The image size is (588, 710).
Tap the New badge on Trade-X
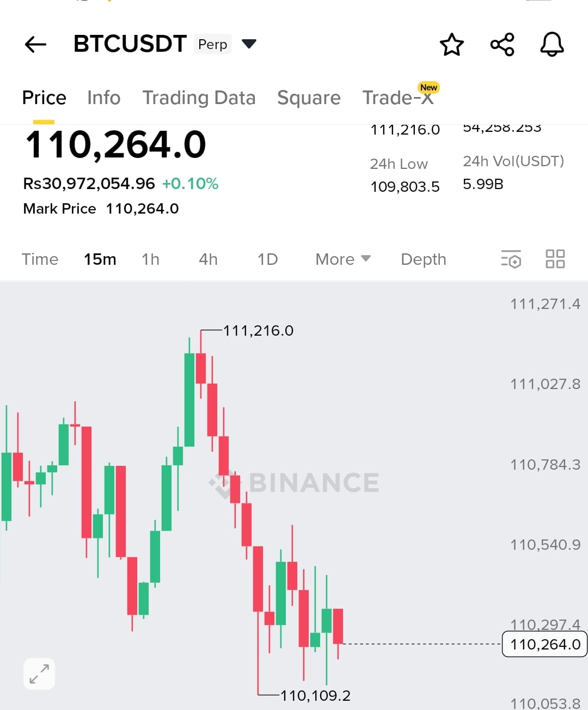(428, 87)
